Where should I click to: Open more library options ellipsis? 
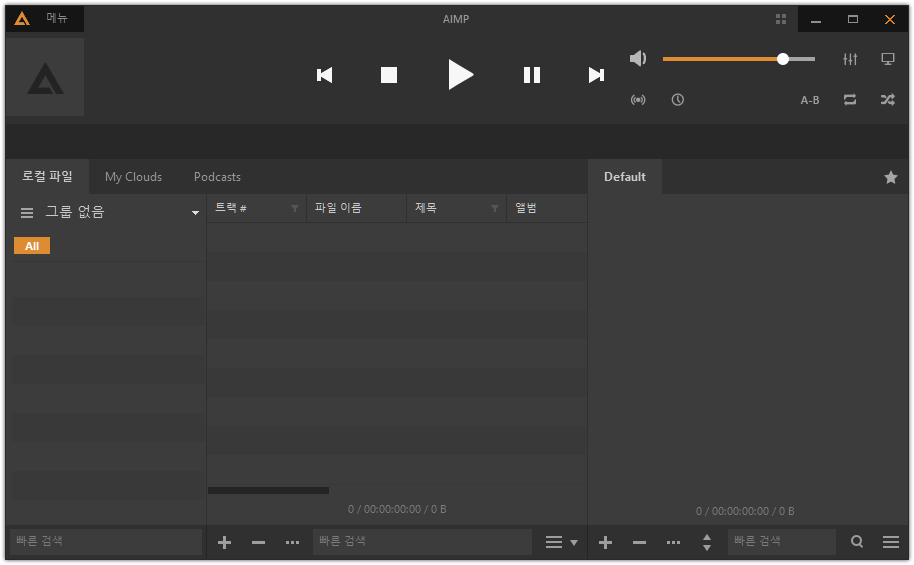[293, 543]
